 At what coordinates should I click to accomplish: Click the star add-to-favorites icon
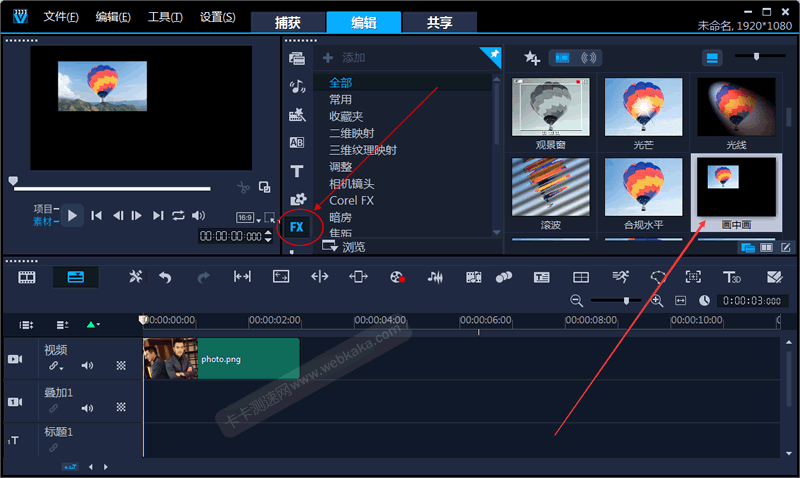point(532,58)
